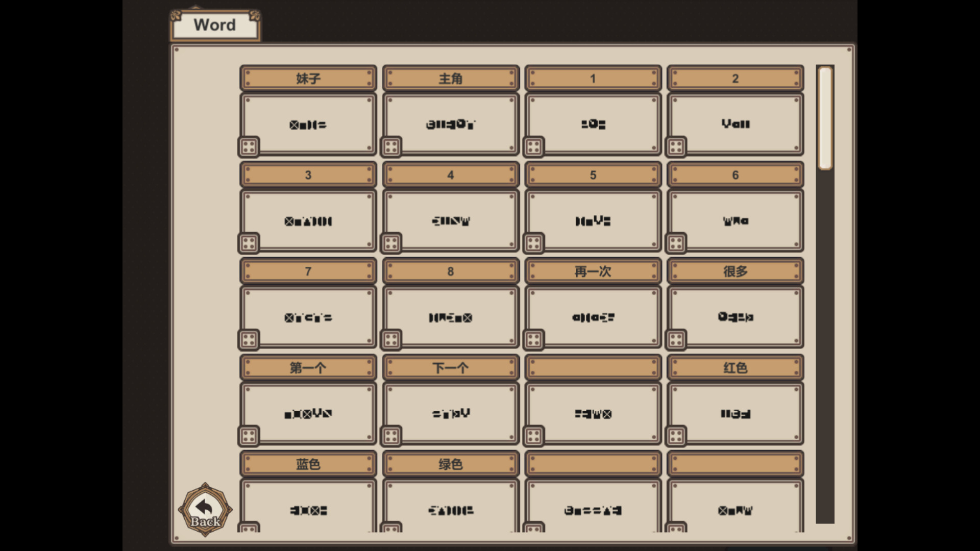Open the glyph card for word 8

point(451,317)
